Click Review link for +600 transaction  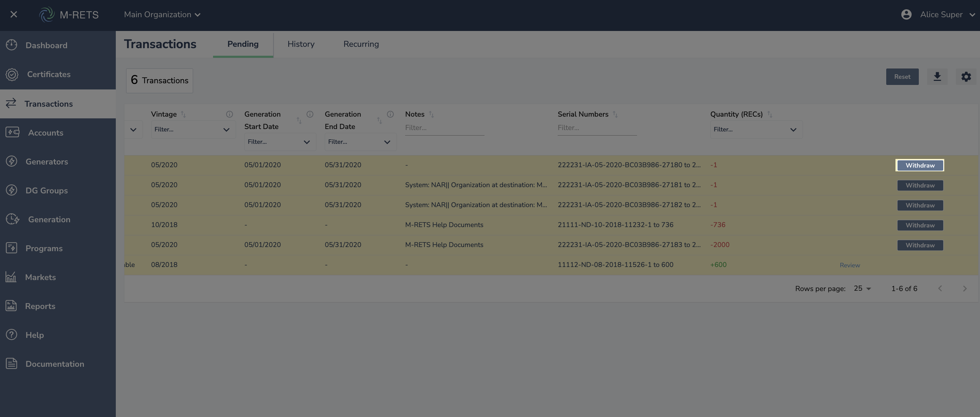tap(849, 265)
